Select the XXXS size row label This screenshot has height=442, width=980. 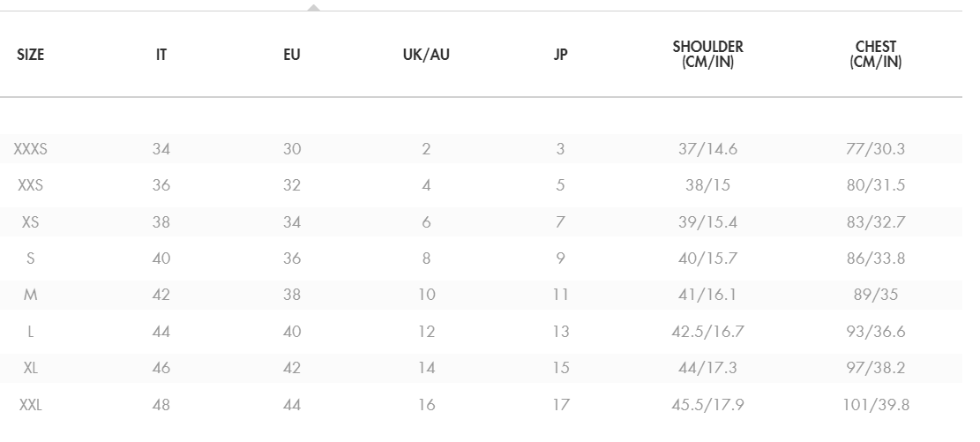31,149
